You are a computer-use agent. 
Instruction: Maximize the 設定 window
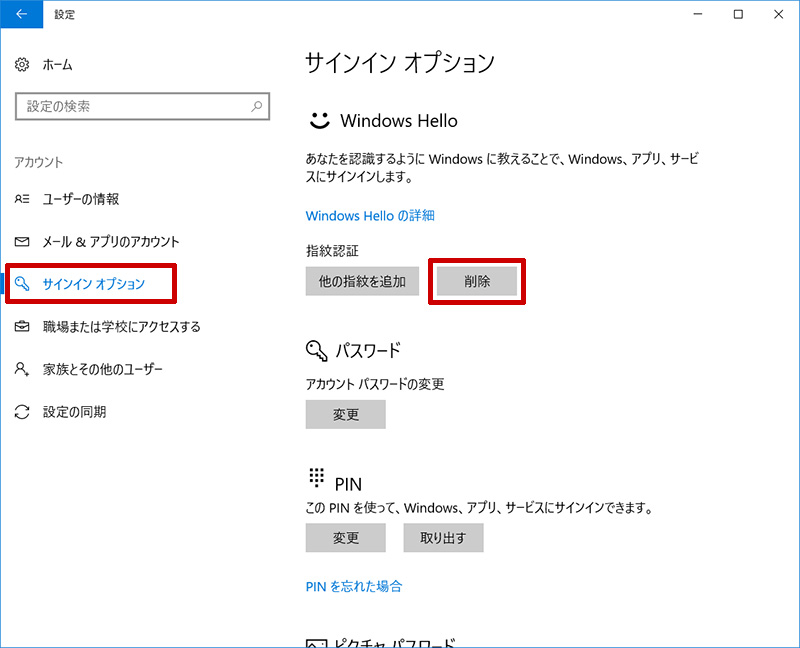tap(738, 14)
